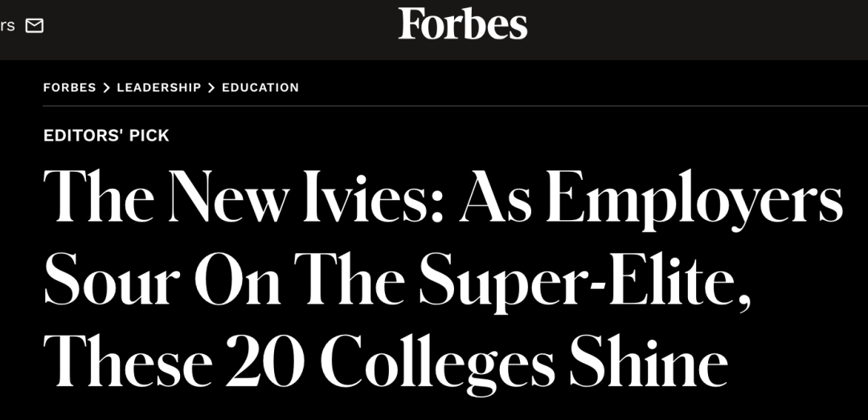Open the newsletter envelope icon
This screenshot has height=420, width=868.
tap(35, 26)
